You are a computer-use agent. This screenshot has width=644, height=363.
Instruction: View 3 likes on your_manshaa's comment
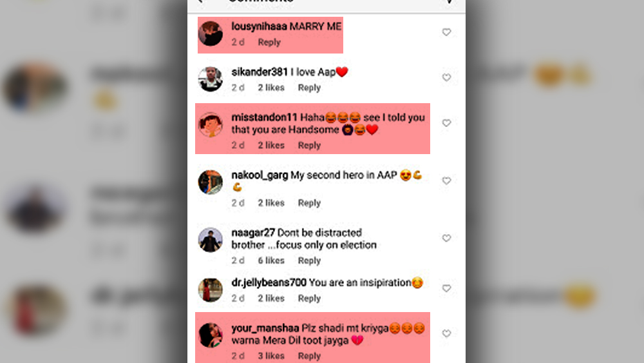pos(271,356)
